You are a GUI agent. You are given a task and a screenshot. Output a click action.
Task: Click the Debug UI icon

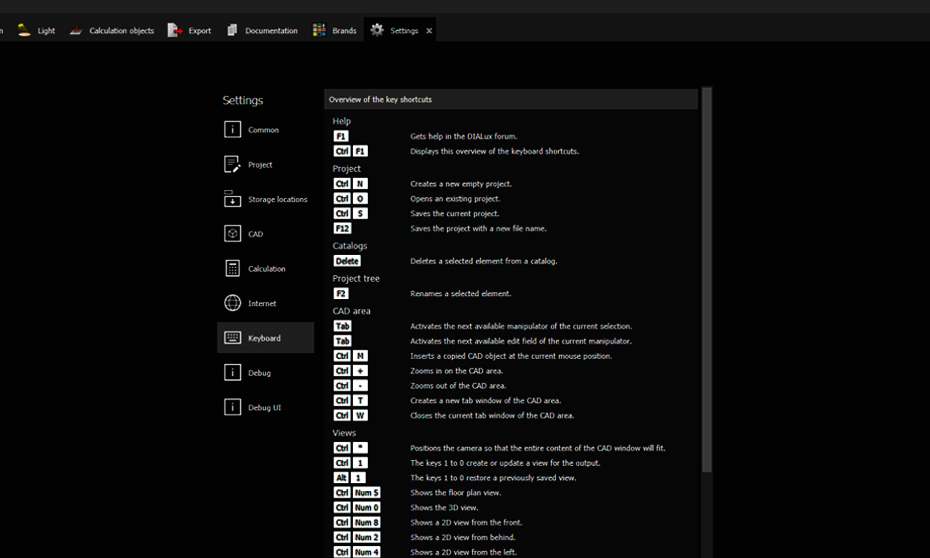[x=232, y=408]
